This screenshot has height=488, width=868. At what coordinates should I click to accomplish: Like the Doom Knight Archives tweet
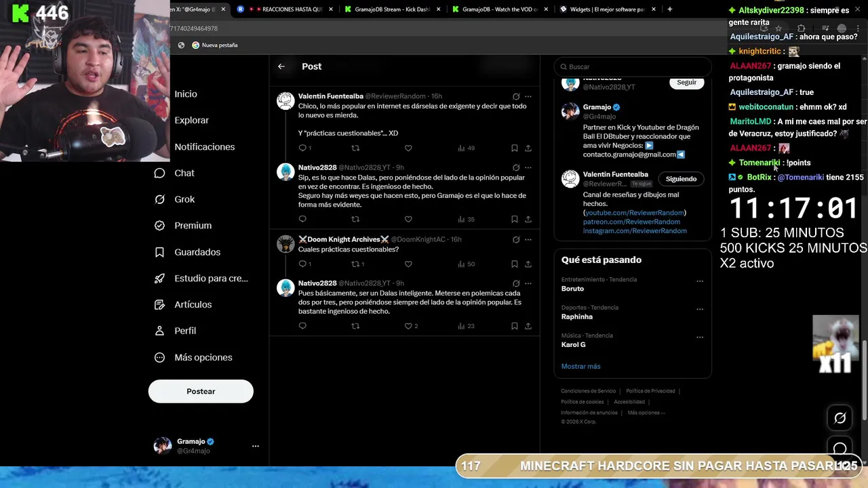408,264
